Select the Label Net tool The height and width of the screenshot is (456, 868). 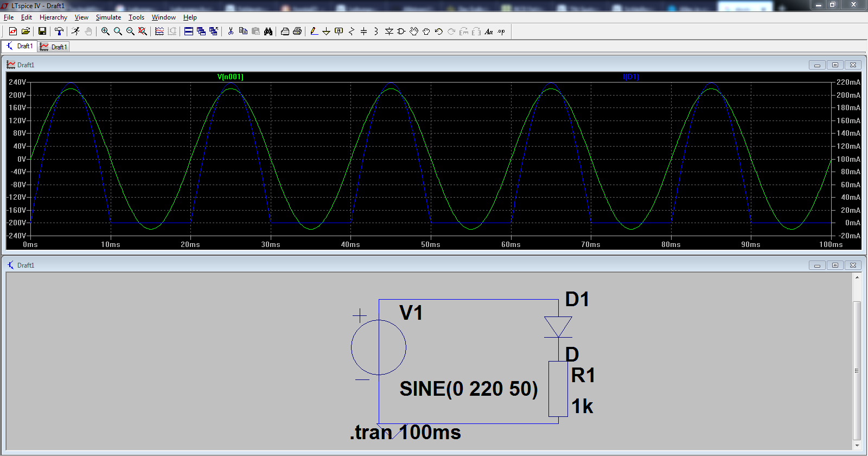tap(339, 31)
